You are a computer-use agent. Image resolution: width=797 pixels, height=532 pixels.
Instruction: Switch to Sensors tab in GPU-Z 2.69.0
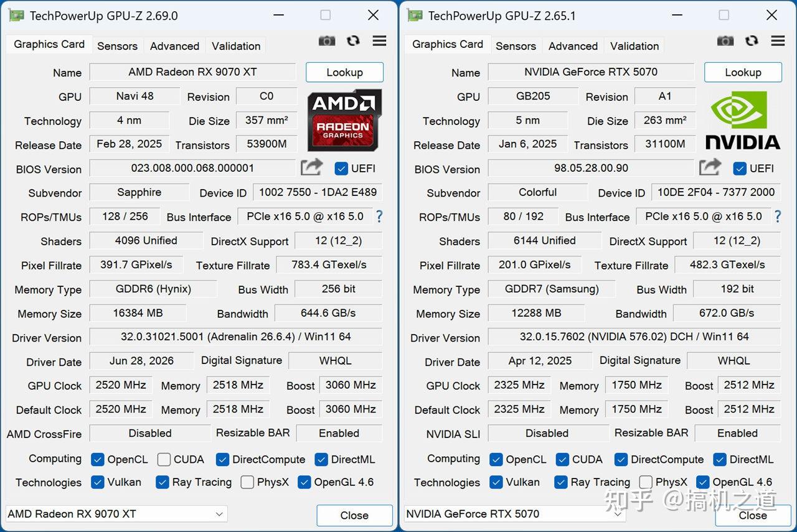(x=117, y=46)
